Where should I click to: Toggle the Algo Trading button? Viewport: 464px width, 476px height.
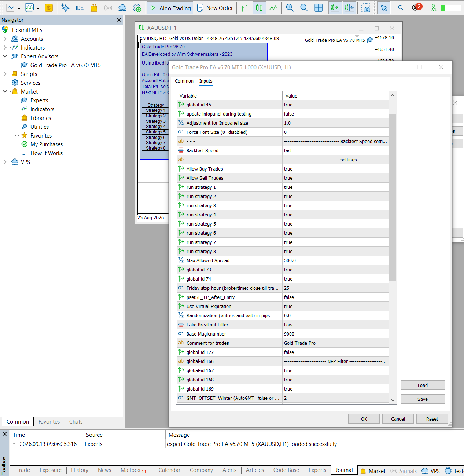tap(170, 8)
